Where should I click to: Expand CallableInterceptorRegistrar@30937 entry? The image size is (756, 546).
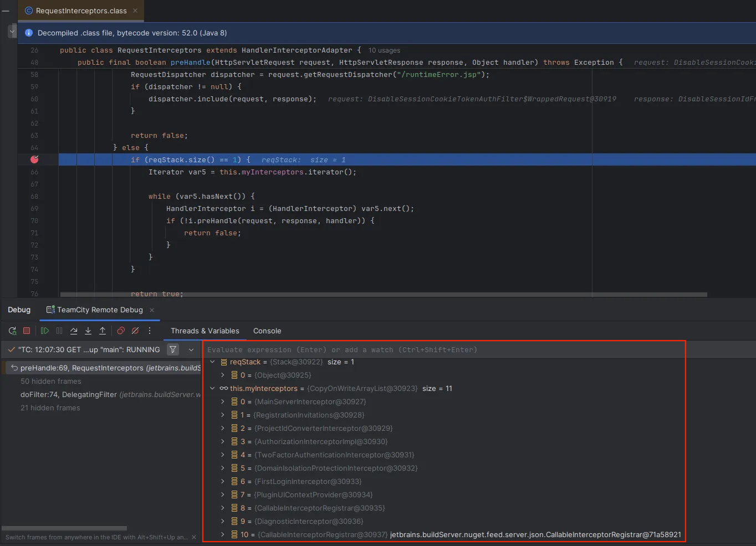pyautogui.click(x=223, y=534)
